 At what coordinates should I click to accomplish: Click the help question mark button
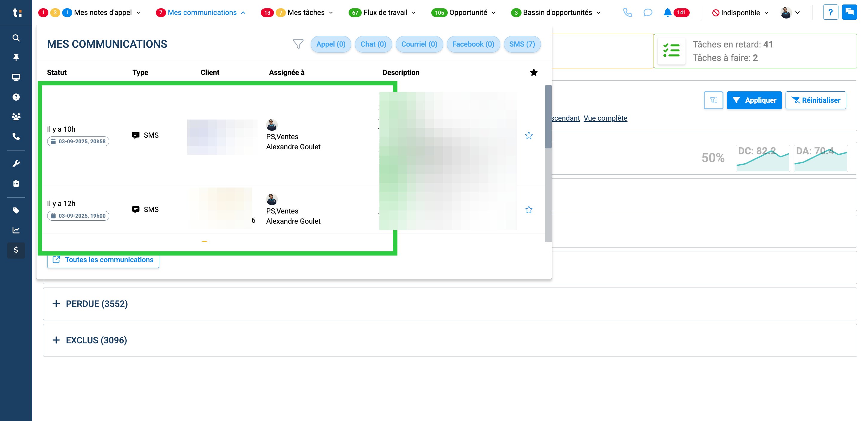(830, 13)
